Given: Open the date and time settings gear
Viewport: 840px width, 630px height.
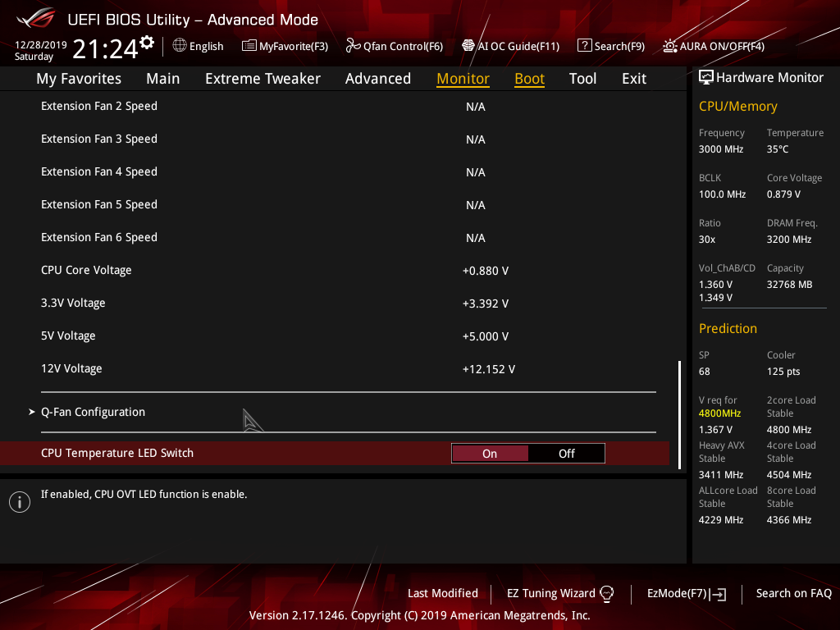Looking at the screenshot, I should click(x=146, y=43).
